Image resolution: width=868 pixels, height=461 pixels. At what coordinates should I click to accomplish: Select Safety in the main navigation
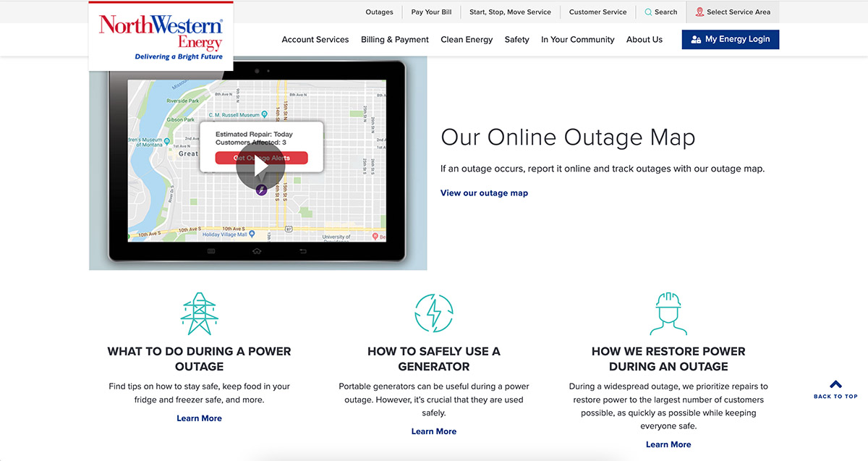516,39
